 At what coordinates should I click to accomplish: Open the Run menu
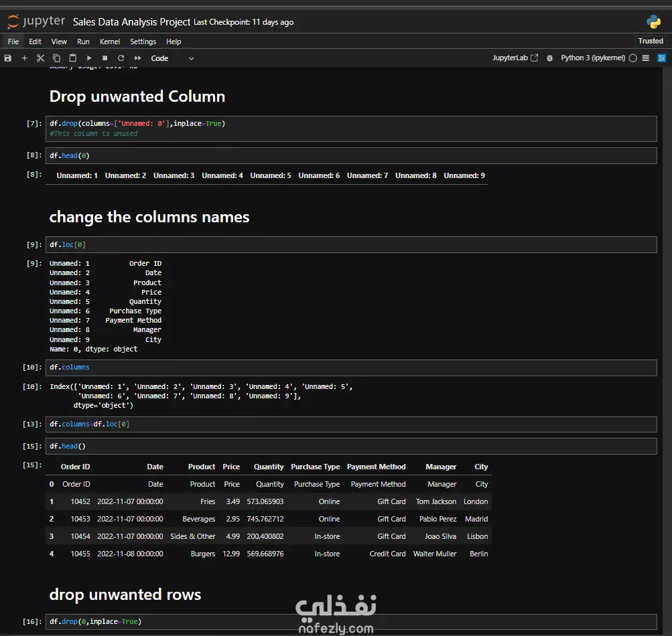(x=83, y=42)
